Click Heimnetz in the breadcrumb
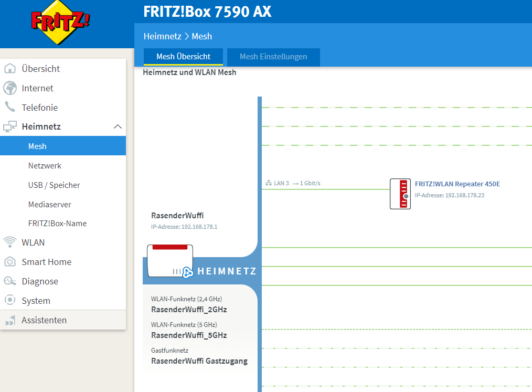Image resolution: width=532 pixels, height=392 pixels. click(x=162, y=36)
